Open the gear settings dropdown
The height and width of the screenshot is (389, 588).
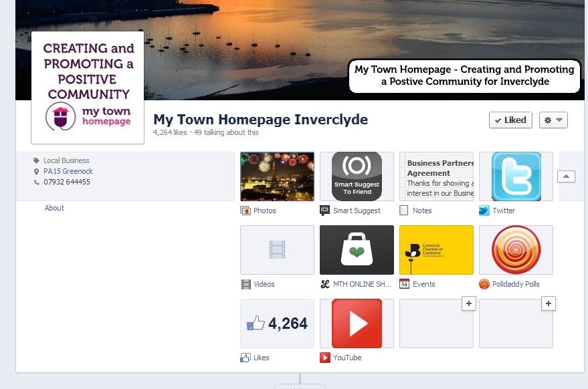(x=553, y=120)
